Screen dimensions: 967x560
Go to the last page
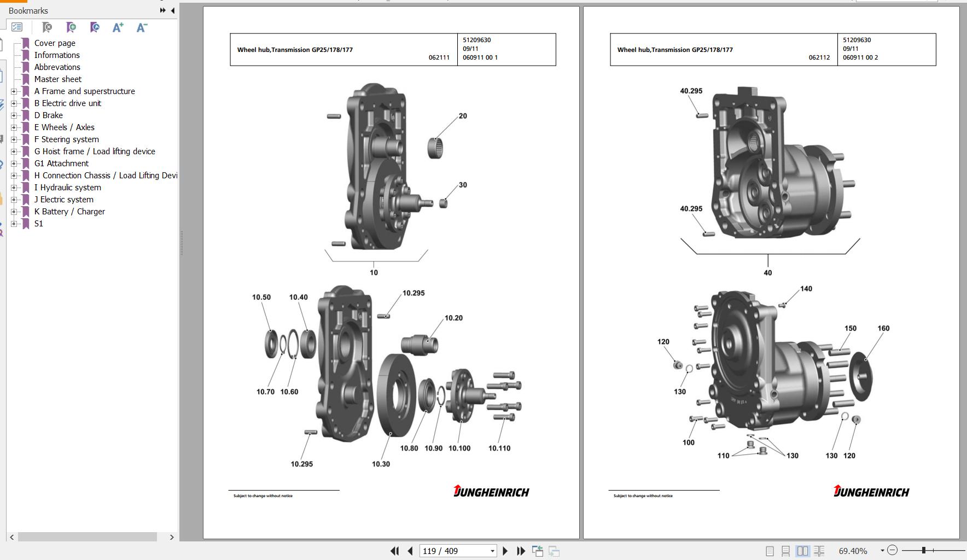[521, 551]
